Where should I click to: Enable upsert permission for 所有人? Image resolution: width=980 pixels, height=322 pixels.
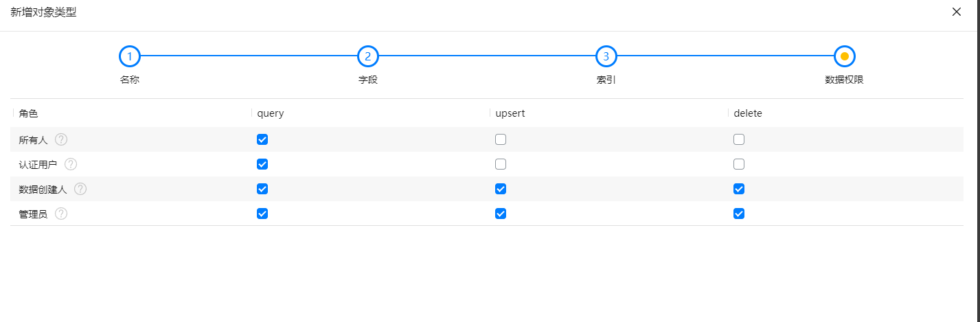pyautogui.click(x=501, y=139)
